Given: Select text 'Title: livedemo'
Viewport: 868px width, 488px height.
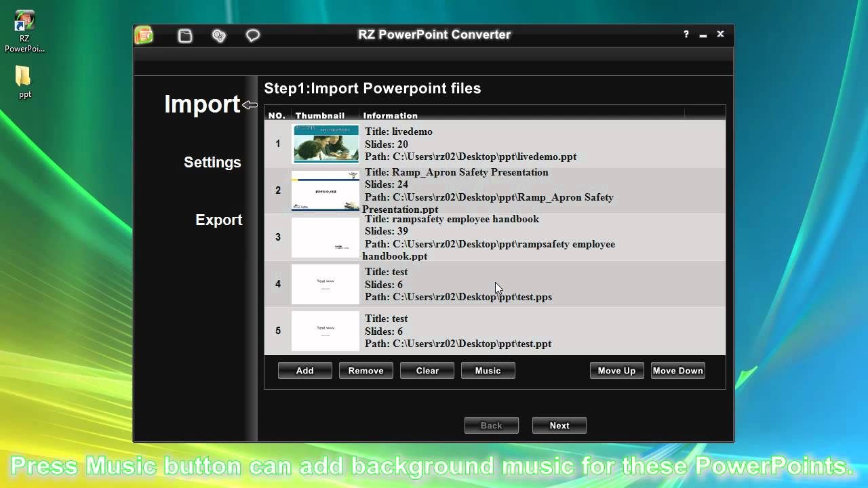Looking at the screenshot, I should point(399,131).
